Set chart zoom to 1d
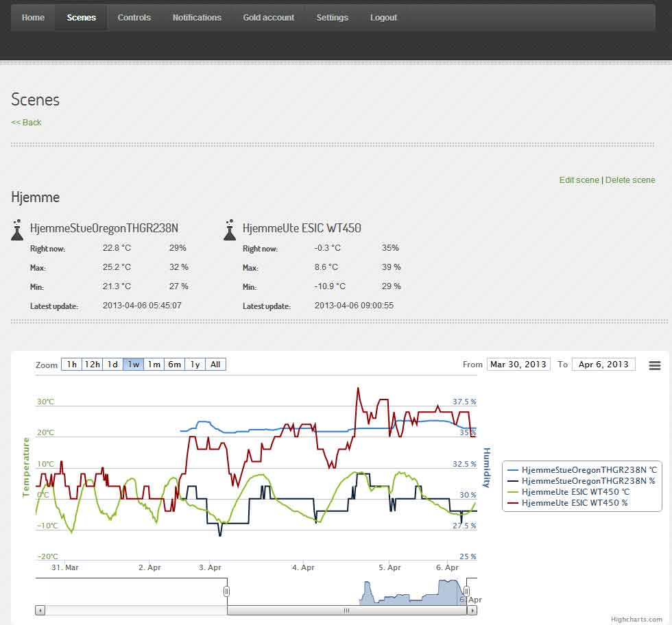672x625 pixels. [112, 364]
